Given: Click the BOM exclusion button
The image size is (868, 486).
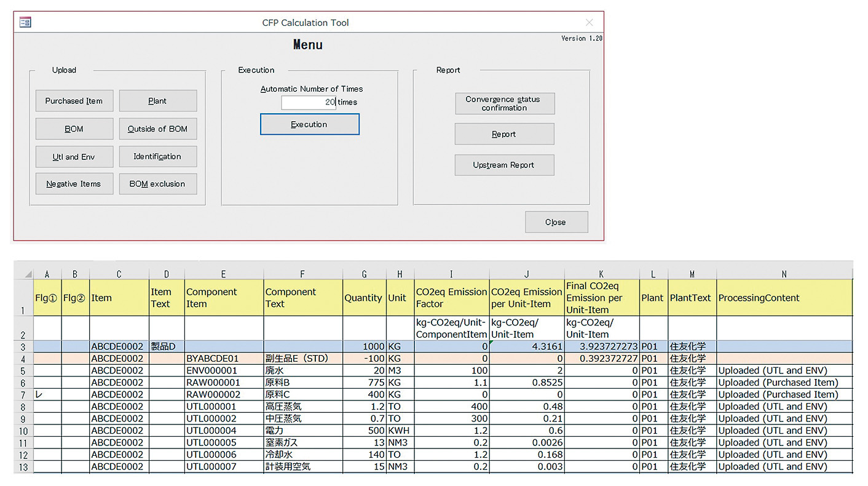Looking at the screenshot, I should tap(157, 184).
